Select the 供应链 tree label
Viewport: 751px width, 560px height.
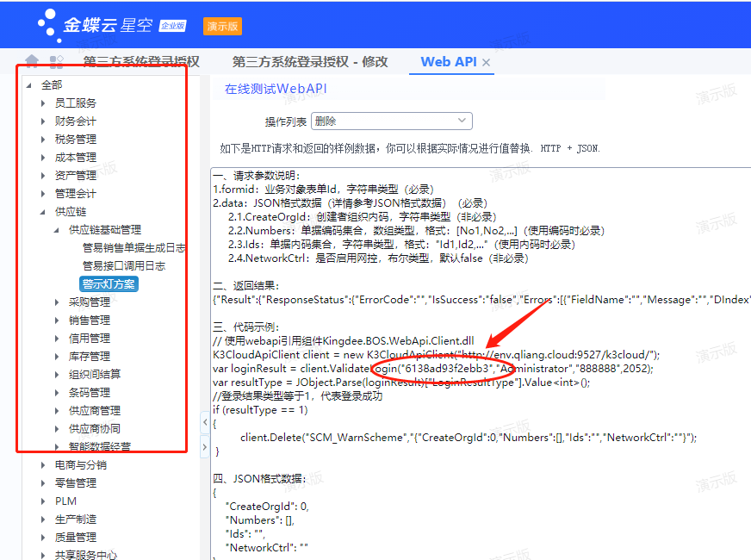click(71, 212)
